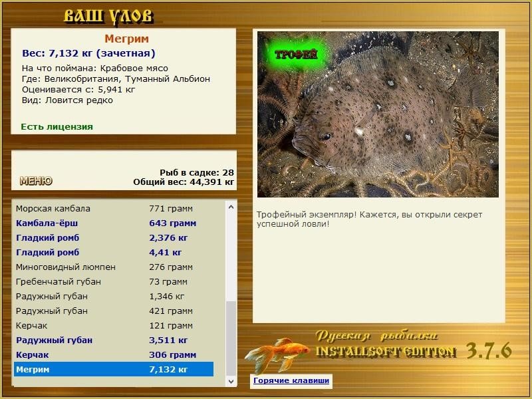
Task: Click the ВАШ УЛОВ title
Action: pyautogui.click(x=108, y=16)
